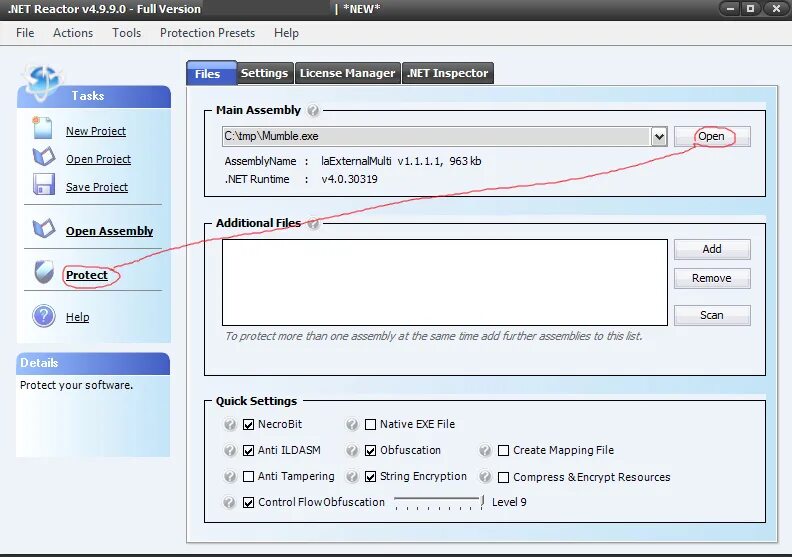The image size is (792, 557).
Task: Click the Open Project link
Action: (x=98, y=159)
